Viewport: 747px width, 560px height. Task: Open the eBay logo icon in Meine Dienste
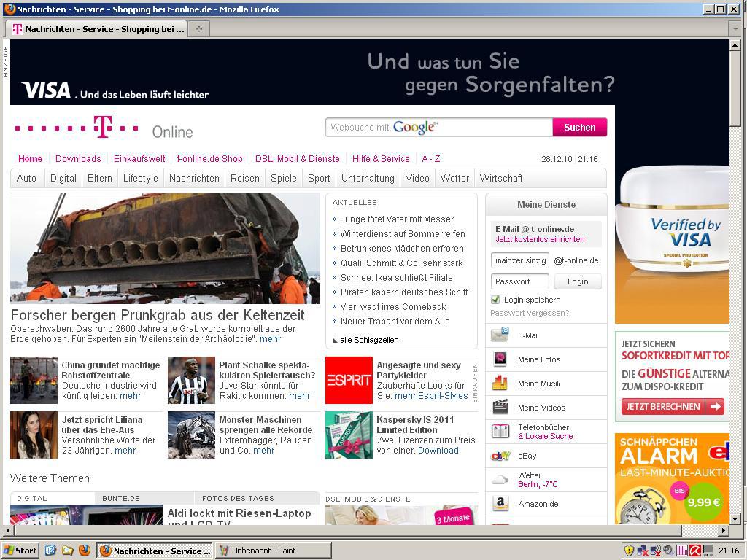point(500,456)
